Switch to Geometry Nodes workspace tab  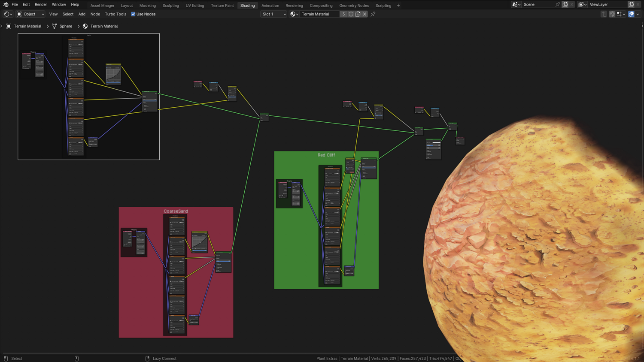pyautogui.click(x=354, y=6)
